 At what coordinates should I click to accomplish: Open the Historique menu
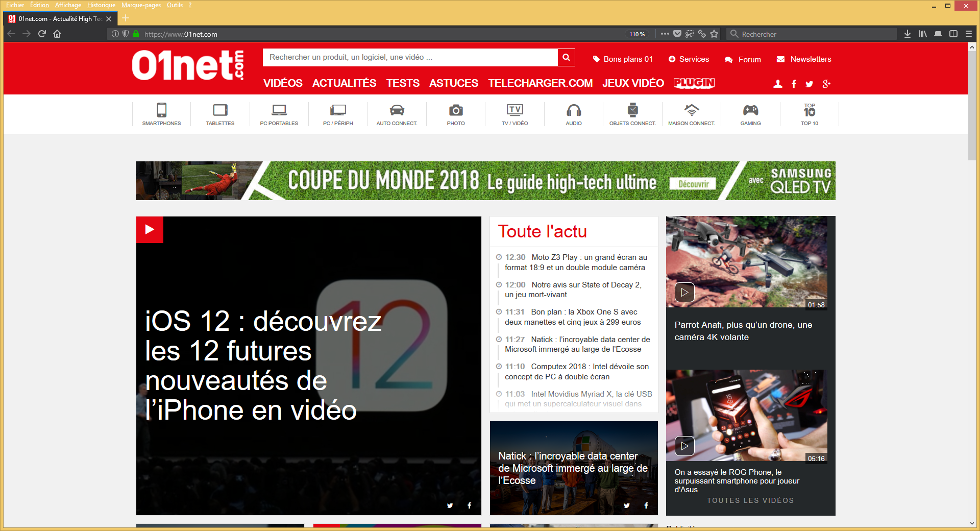(x=101, y=5)
